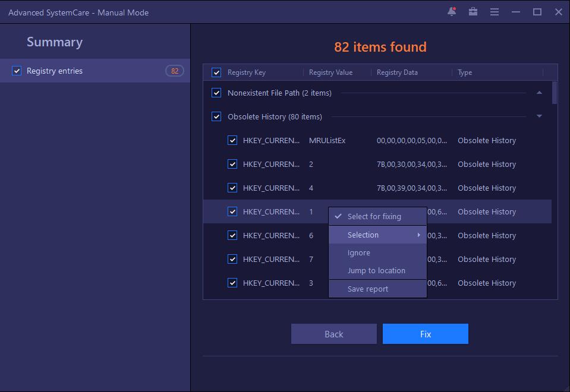Image resolution: width=570 pixels, height=392 pixels.
Task: Sort by the Registry Data column header
Action: [397, 72]
